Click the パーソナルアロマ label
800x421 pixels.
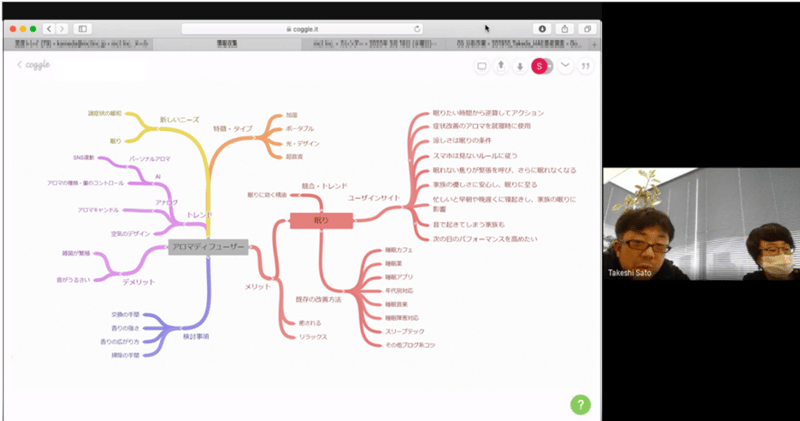pos(149,159)
